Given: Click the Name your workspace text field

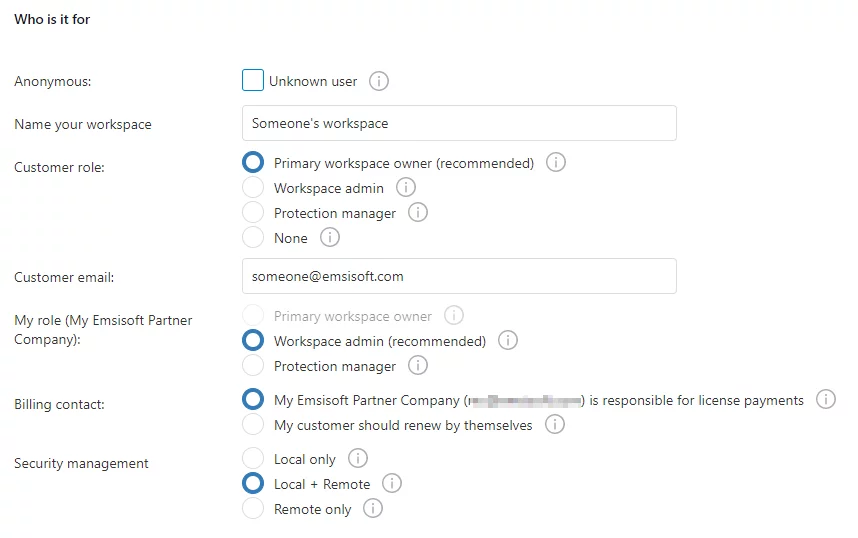Looking at the screenshot, I should (459, 123).
